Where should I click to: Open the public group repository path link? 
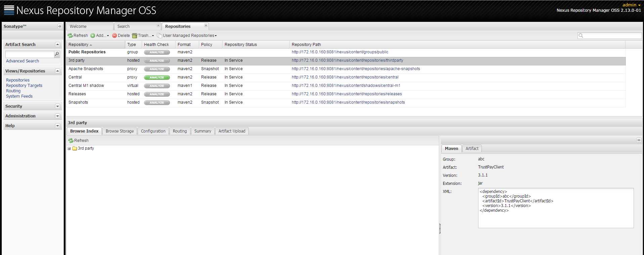point(340,52)
